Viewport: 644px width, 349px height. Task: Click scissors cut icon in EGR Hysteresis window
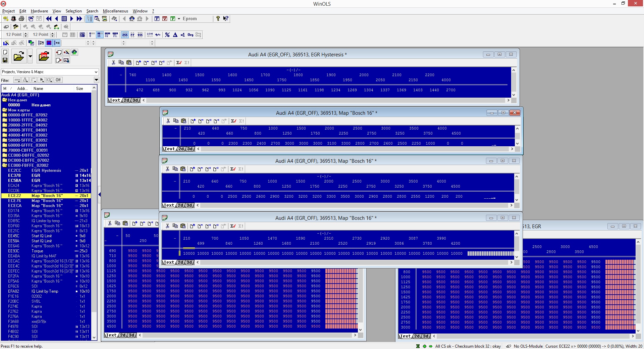pyautogui.click(x=113, y=63)
